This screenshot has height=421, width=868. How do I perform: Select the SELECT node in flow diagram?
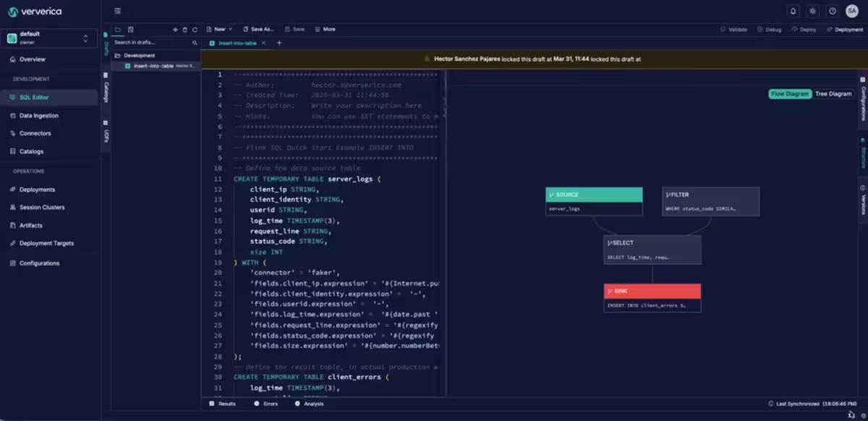pyautogui.click(x=652, y=250)
